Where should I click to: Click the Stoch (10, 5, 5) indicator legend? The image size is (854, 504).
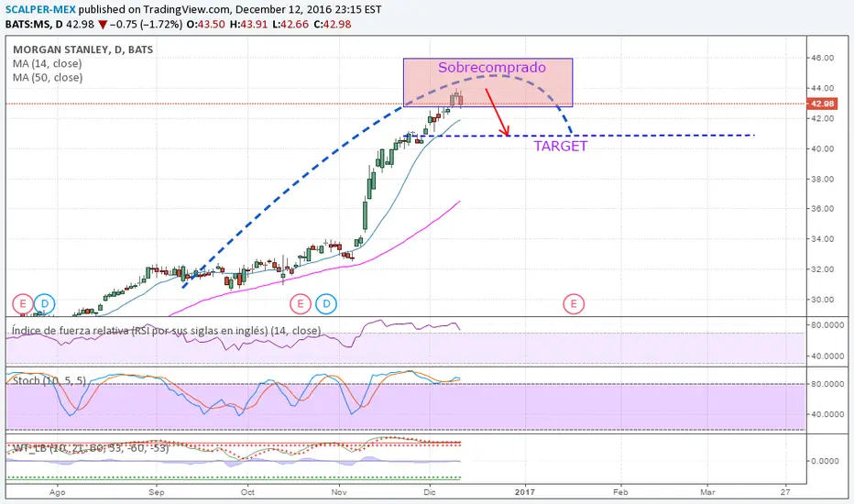tap(49, 380)
